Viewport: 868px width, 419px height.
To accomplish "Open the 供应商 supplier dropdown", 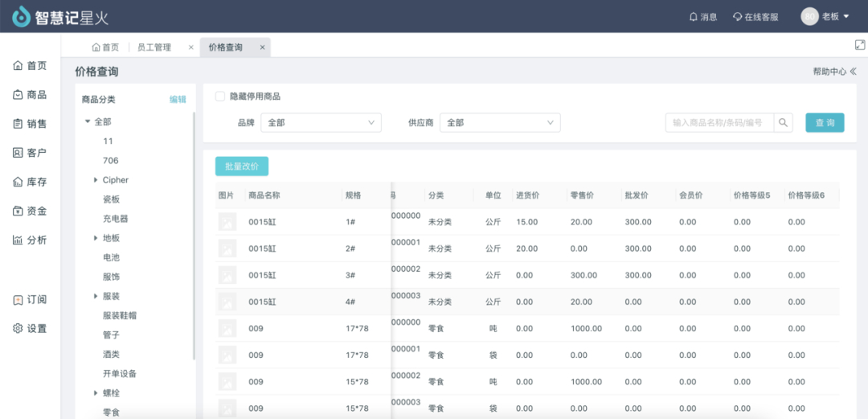I will click(x=499, y=123).
